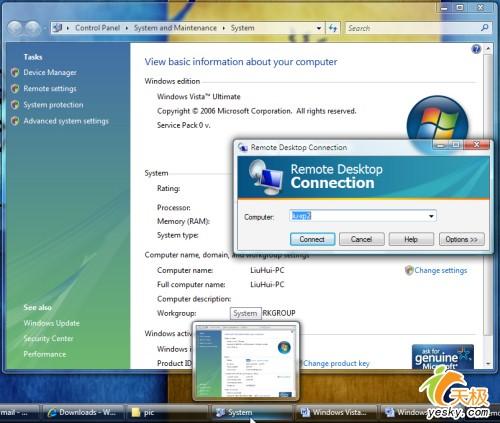500x423 pixels.
Task: Open Security Center under See also
Action: click(x=48, y=338)
